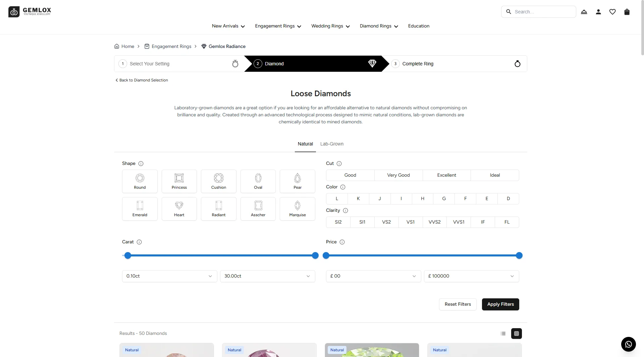
Task: Click the Price slider right handle
Action: pos(519,256)
